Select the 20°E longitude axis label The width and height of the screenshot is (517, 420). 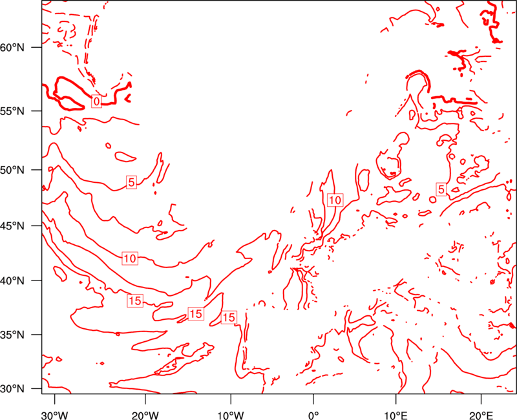(481, 415)
